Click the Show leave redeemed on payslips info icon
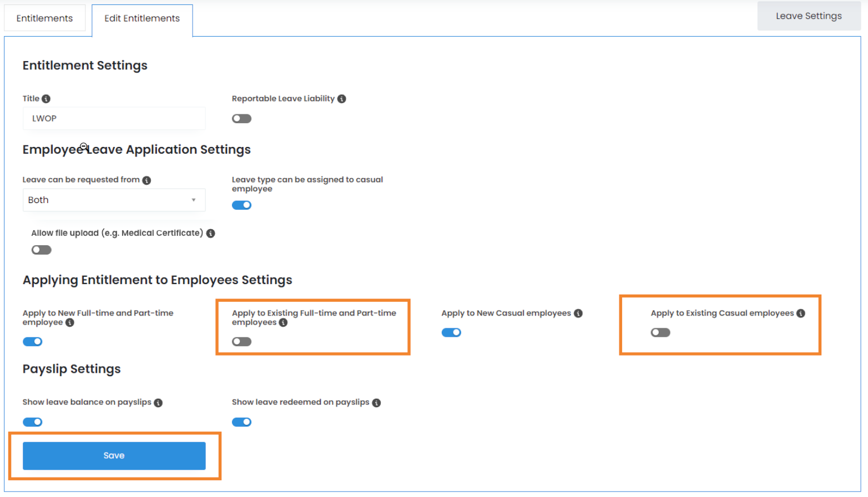Screen dimensions: 868x497 pyautogui.click(x=376, y=403)
